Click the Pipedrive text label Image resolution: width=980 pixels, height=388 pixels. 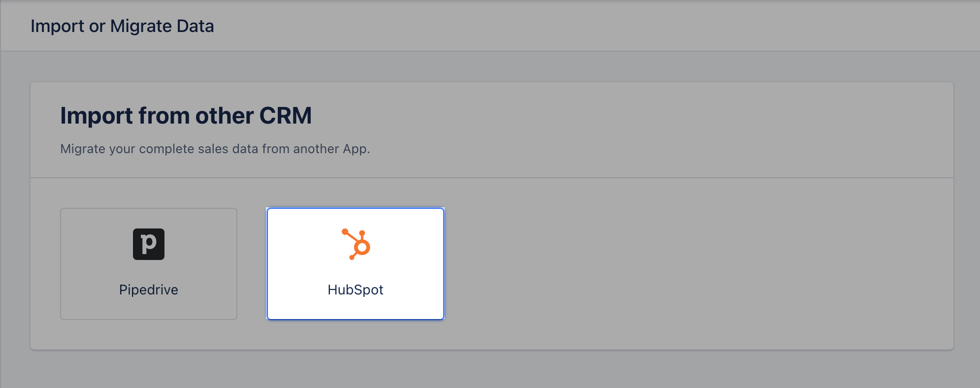[x=149, y=290]
